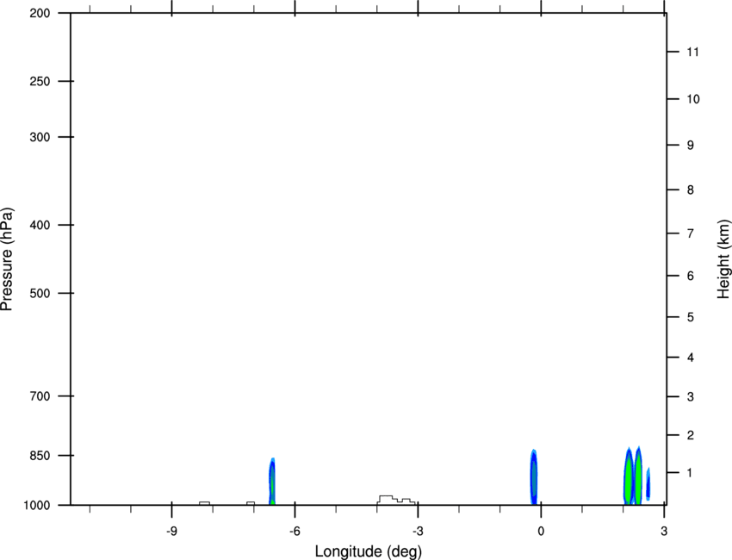The width and height of the screenshot is (732, 560).
Task: Select the 850 pressure tick label
Action: 40,455
